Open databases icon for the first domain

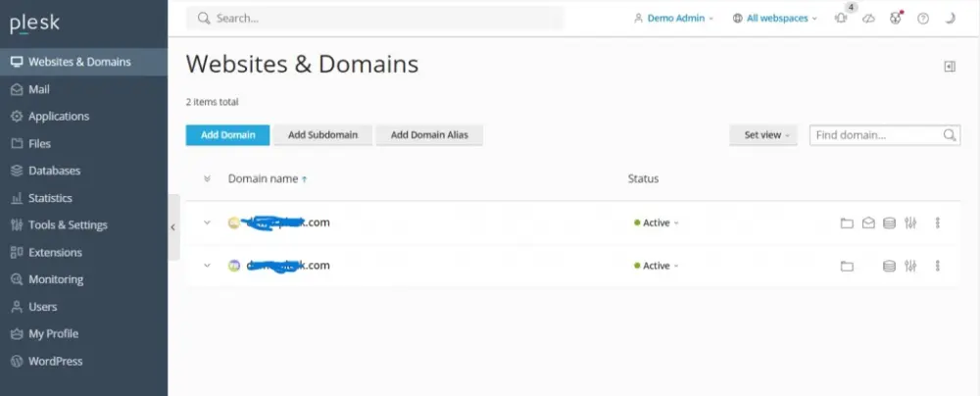889,223
